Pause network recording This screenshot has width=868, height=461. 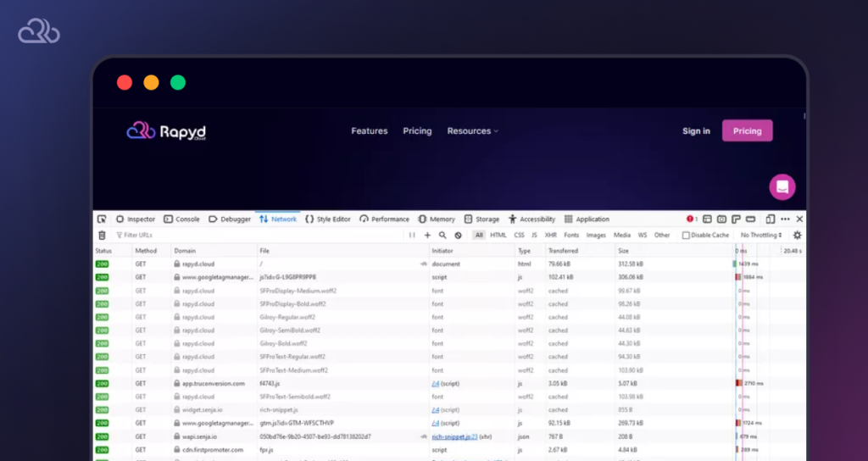tap(412, 236)
